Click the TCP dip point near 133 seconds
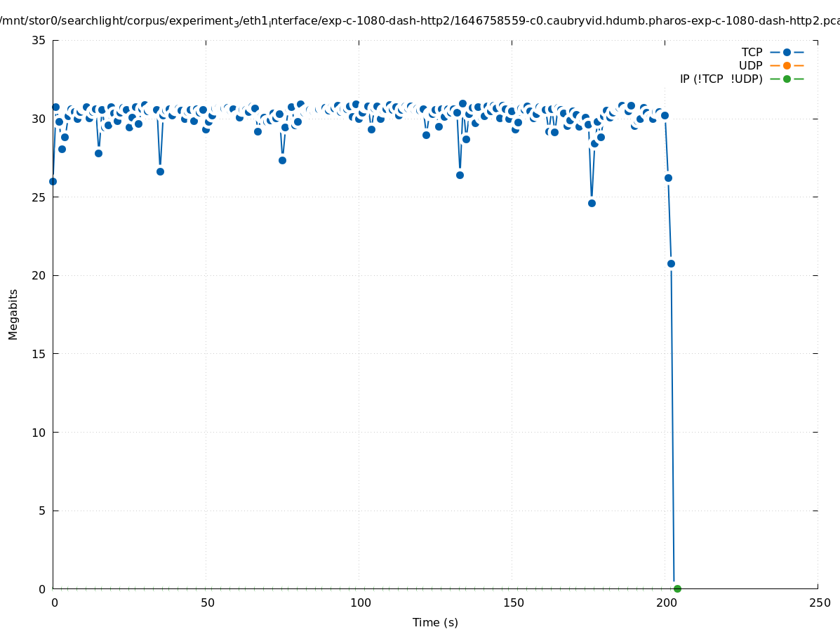This screenshot has height=632, width=840. 460,175
